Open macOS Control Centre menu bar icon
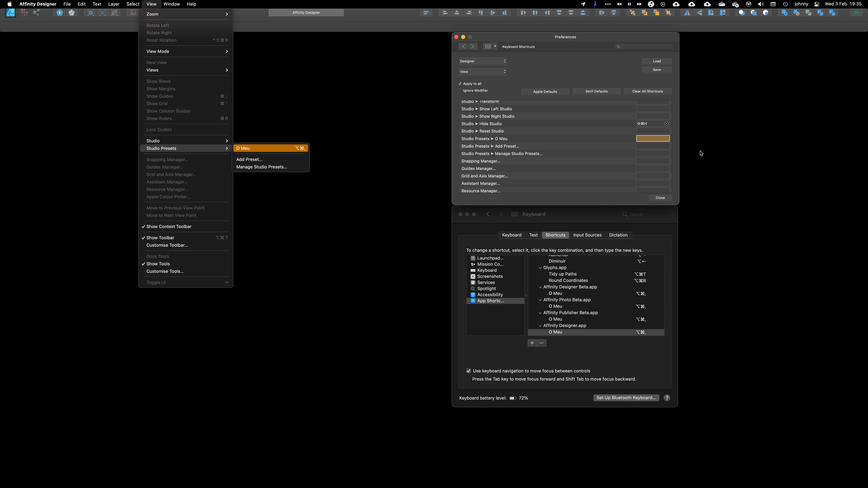This screenshot has height=488, width=868. pos(816,4)
